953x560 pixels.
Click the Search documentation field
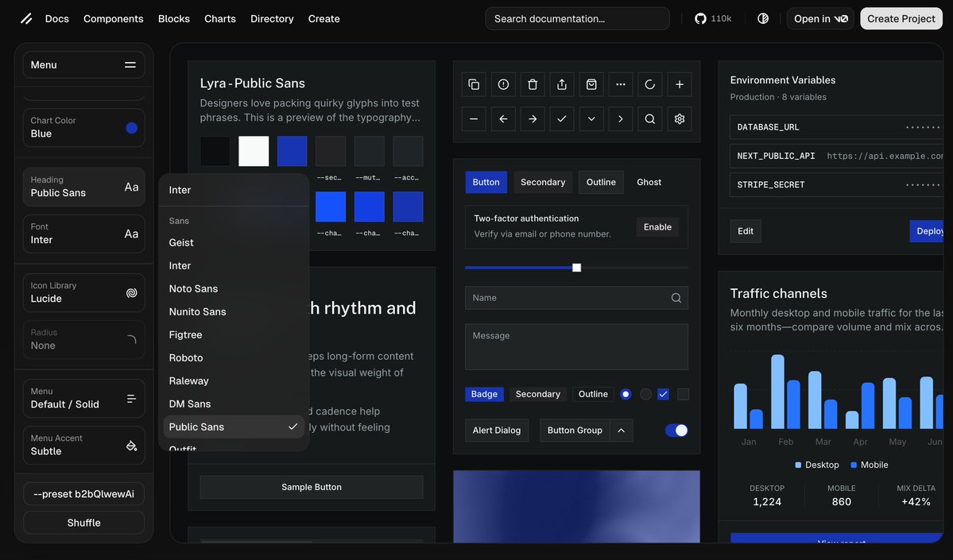click(x=577, y=19)
